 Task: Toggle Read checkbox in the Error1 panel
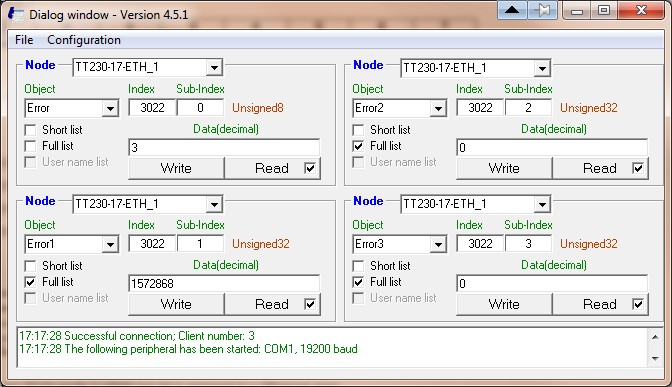[x=310, y=304]
